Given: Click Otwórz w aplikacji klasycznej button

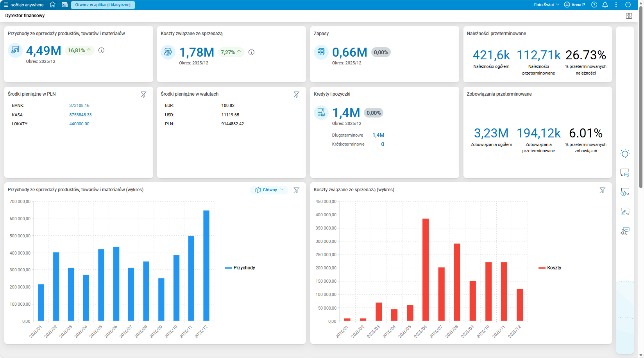Looking at the screenshot, I should click(103, 5).
